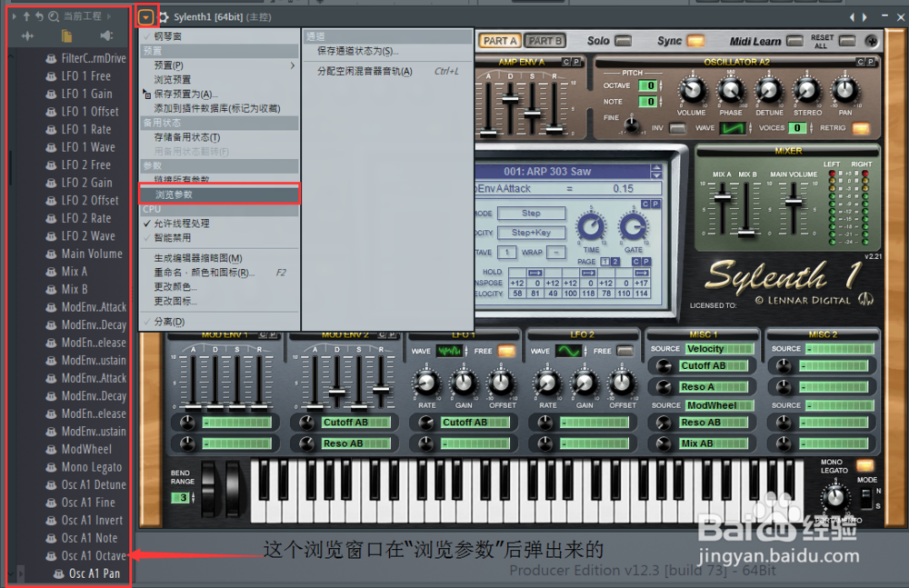The width and height of the screenshot is (909, 588).
Task: Choose 浏览参数 menu entry
Action: pyautogui.click(x=219, y=194)
